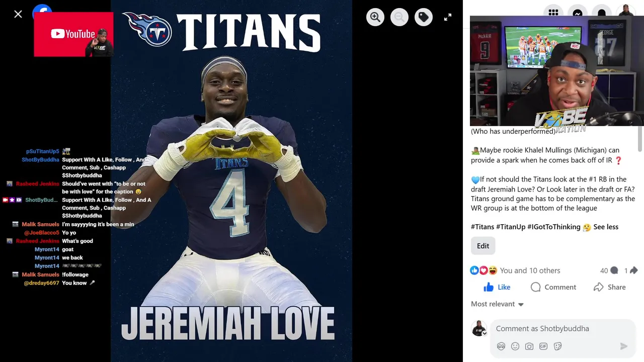Click the Comment button
This screenshot has width=644, height=362.
[x=553, y=287]
